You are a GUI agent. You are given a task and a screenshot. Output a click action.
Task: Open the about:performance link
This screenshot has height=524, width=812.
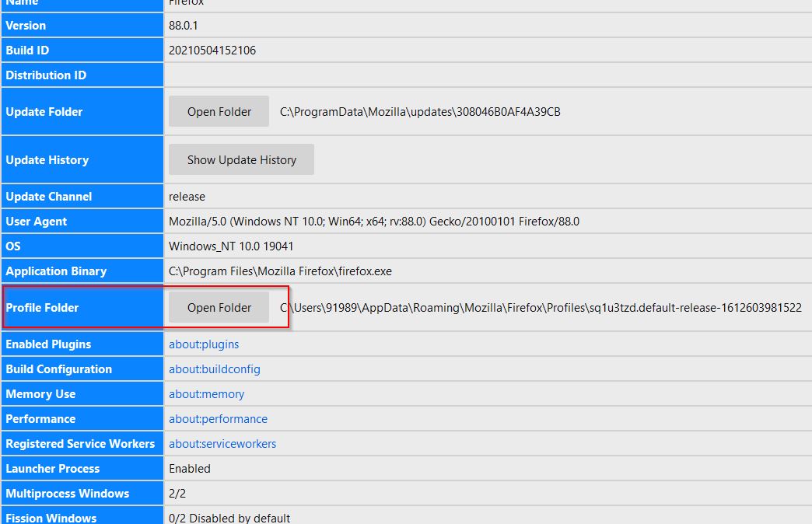(218, 419)
